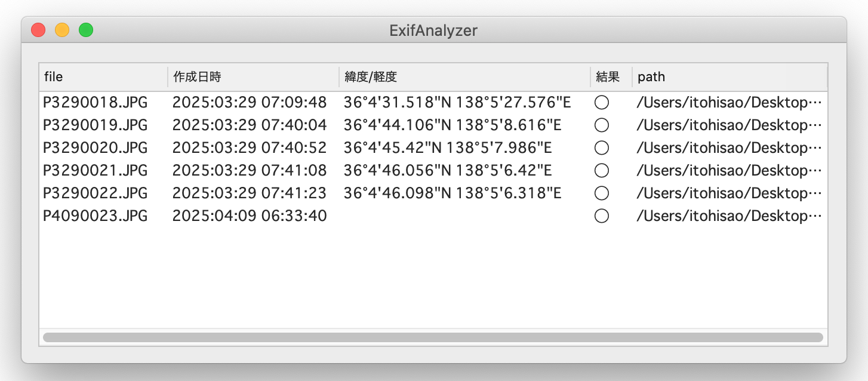The height and width of the screenshot is (381, 868).
Task: Sort by the 結果 column header
Action: tap(611, 77)
